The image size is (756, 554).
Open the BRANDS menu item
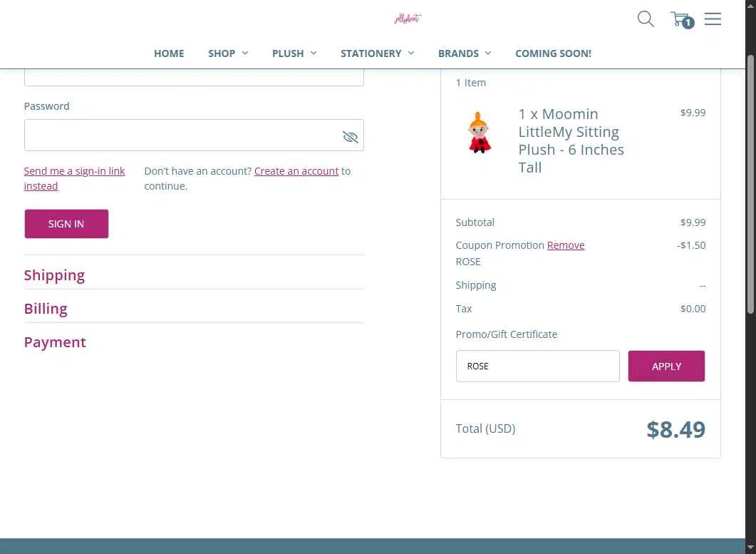(x=458, y=53)
